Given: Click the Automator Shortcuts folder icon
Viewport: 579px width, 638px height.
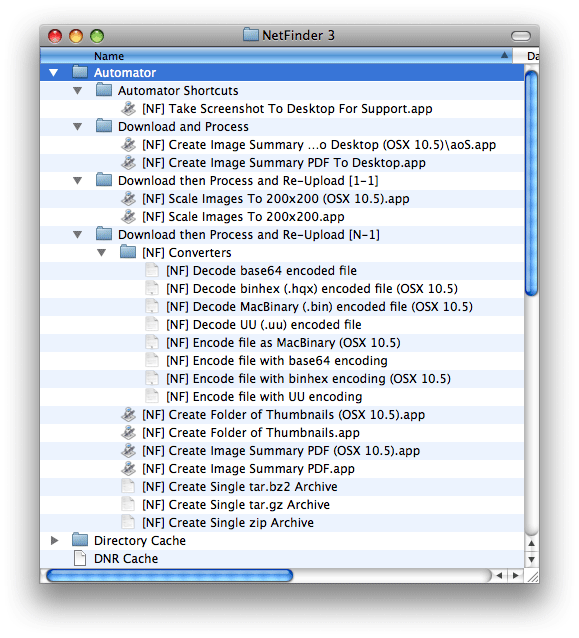Looking at the screenshot, I should click(x=104, y=90).
